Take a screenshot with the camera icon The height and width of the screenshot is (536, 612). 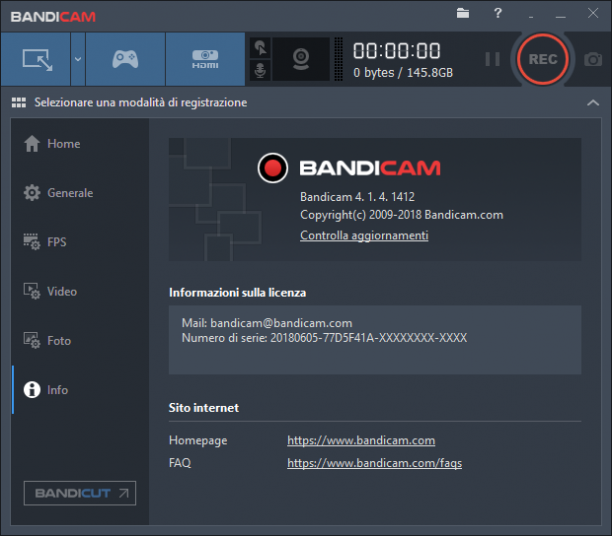point(593,59)
